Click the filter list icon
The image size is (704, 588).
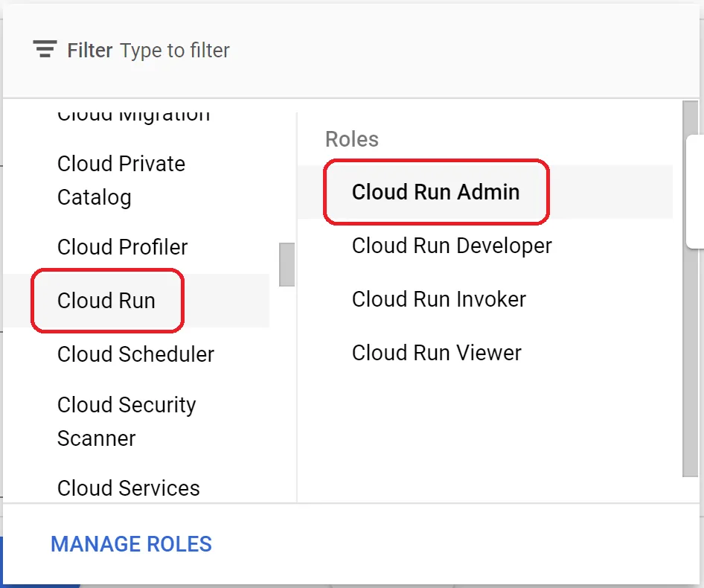pyautogui.click(x=45, y=50)
